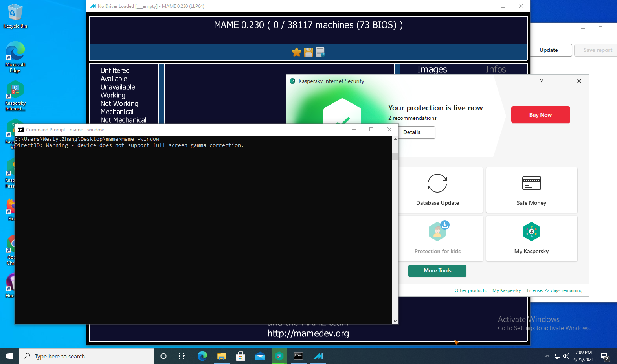This screenshot has height=364, width=617.
Task: Open Safe Money in Kaspersky
Action: 531,190
